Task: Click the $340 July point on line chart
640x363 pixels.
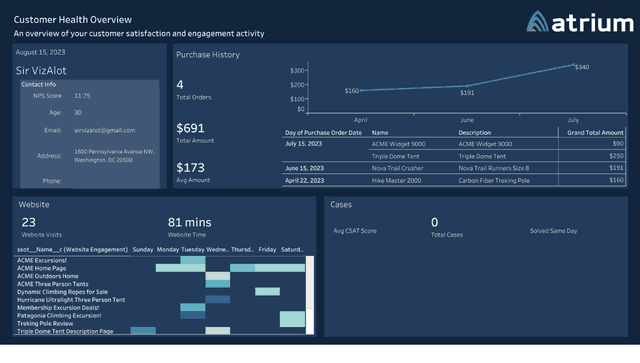Action: [573, 65]
